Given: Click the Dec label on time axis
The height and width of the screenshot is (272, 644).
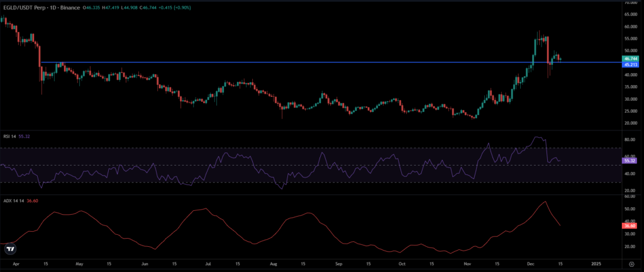Looking at the screenshot, I should [x=531, y=263].
